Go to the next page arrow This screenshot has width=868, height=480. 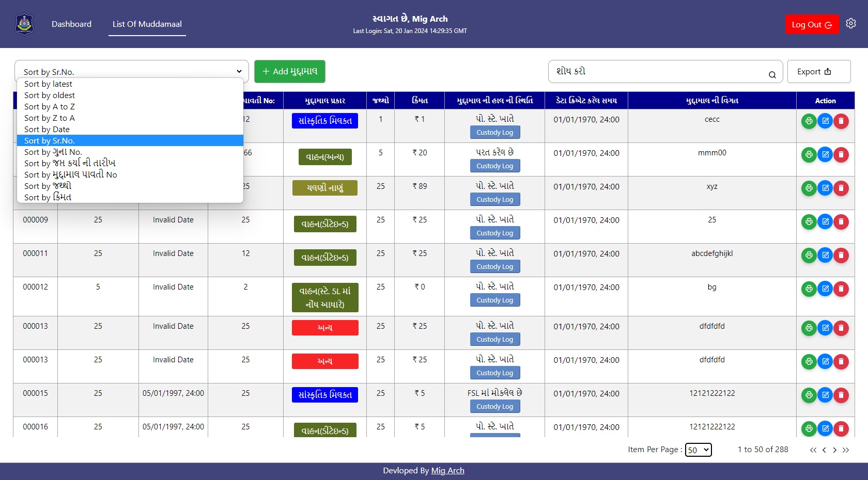(835, 450)
